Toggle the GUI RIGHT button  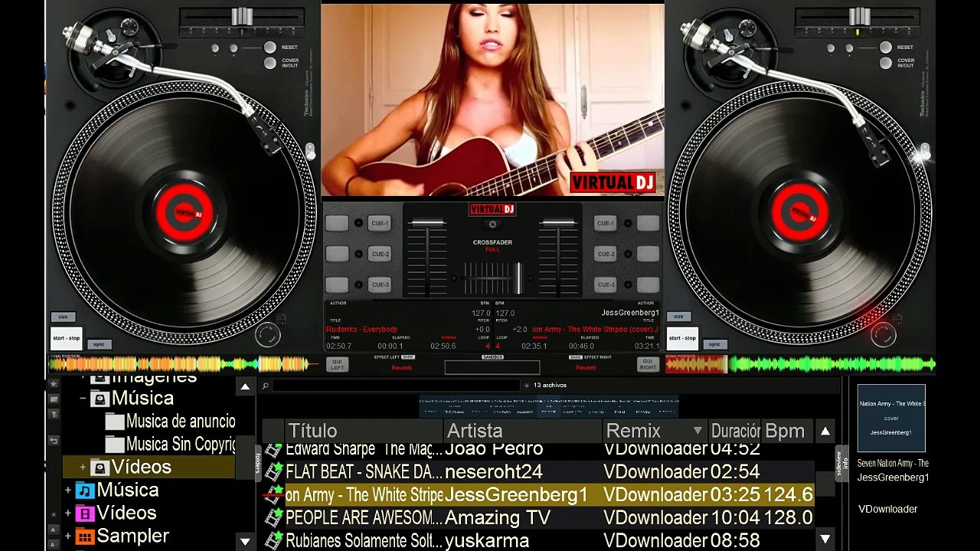pos(648,365)
